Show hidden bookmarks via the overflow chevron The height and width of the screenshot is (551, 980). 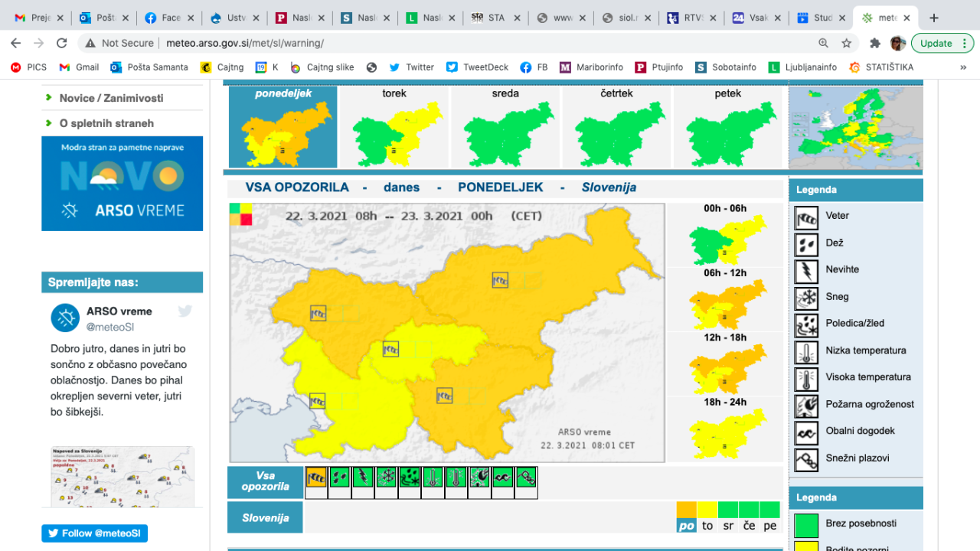(963, 67)
